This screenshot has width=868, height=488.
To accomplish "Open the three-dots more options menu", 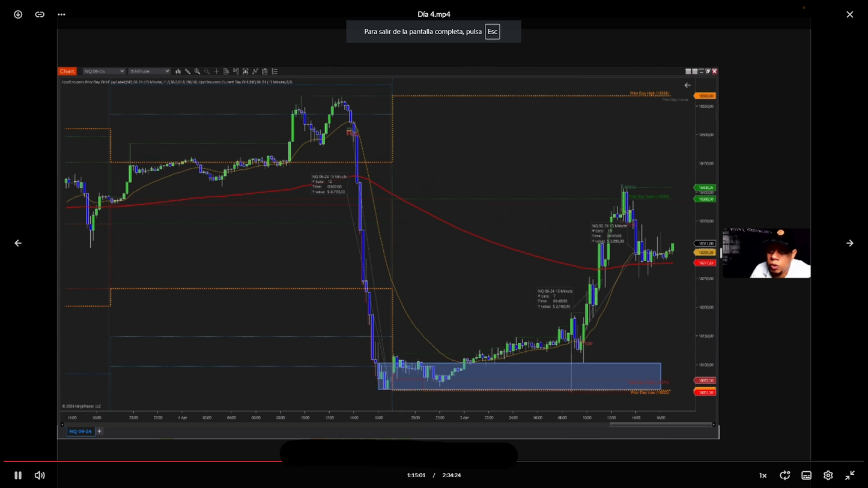I will 61,14.
